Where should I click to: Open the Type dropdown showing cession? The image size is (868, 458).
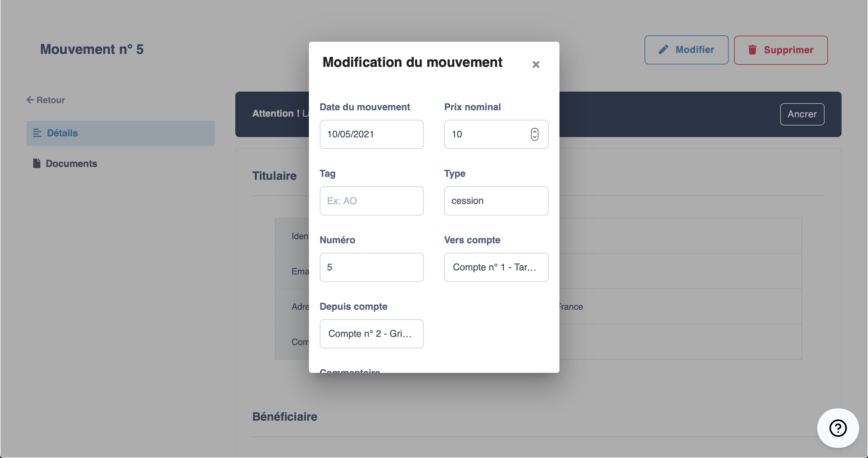click(x=496, y=201)
